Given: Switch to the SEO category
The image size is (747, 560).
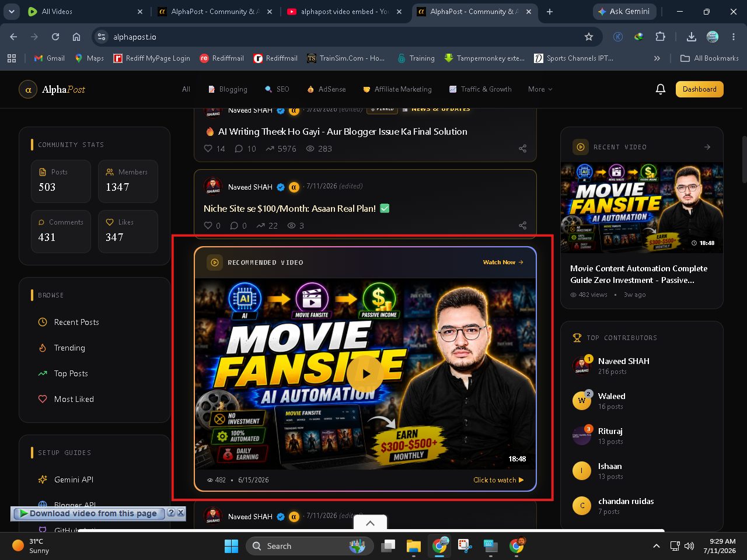Looking at the screenshot, I should [x=277, y=89].
